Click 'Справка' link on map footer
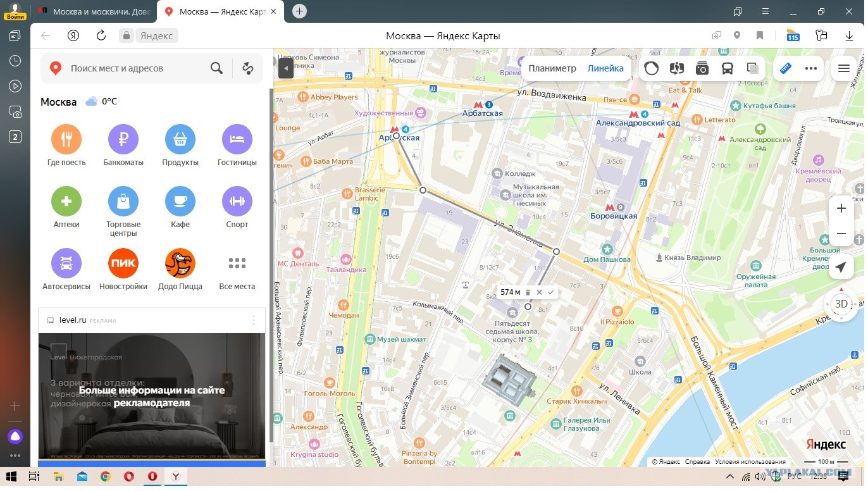The height and width of the screenshot is (491, 868). pyautogui.click(x=697, y=462)
